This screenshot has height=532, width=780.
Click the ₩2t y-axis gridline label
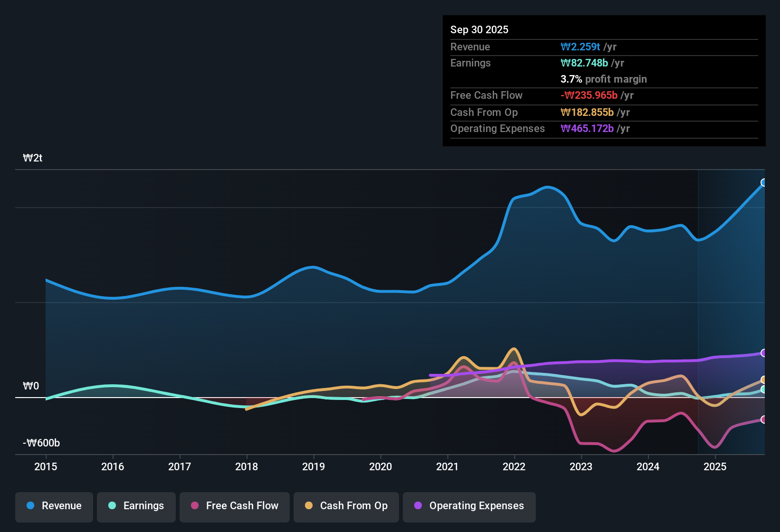33,157
